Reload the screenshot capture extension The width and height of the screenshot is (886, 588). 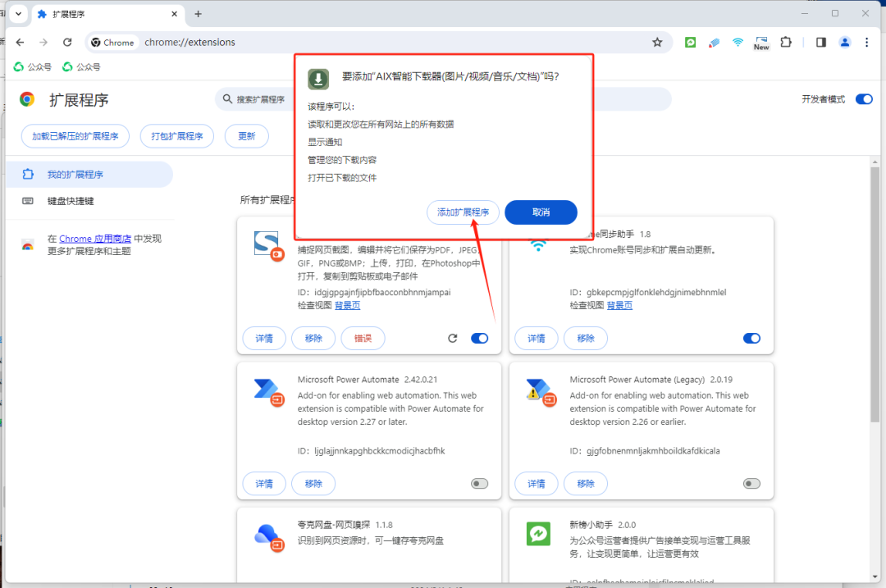click(453, 339)
